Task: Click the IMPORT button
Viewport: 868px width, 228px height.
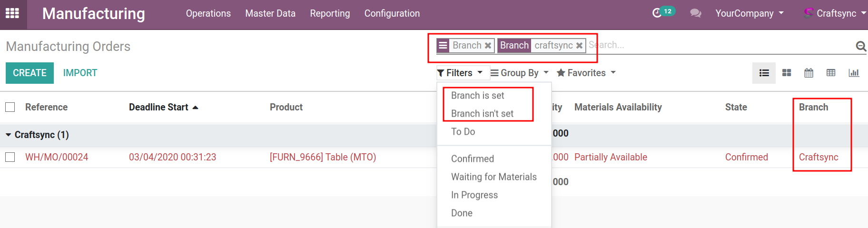Action: click(x=80, y=73)
